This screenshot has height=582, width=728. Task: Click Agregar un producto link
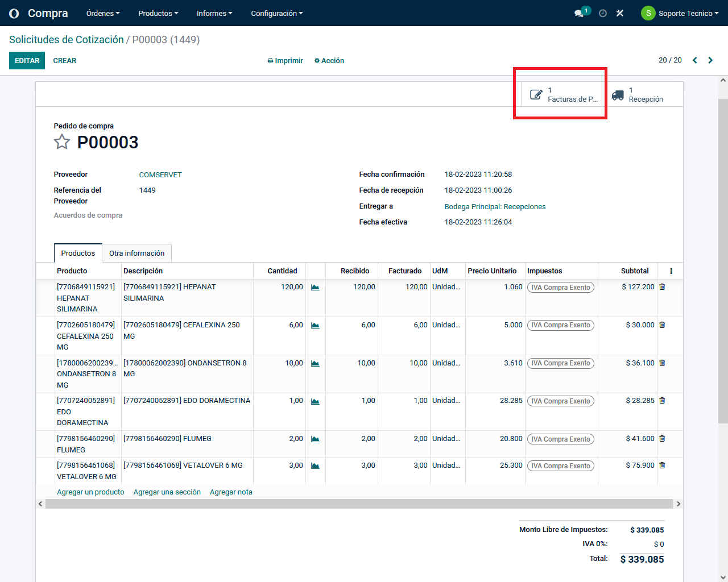pos(90,492)
